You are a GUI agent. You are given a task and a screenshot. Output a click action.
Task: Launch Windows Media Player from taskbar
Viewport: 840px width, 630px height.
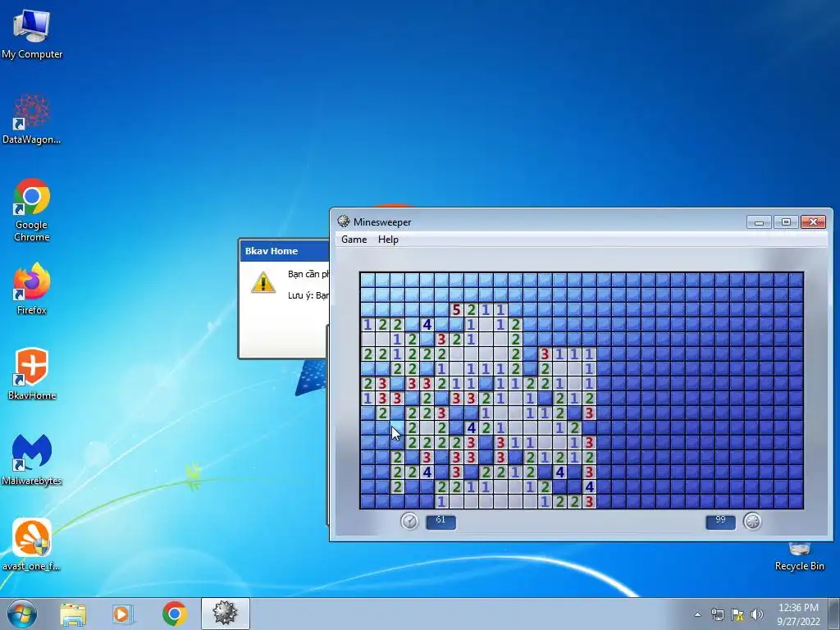[123, 614]
